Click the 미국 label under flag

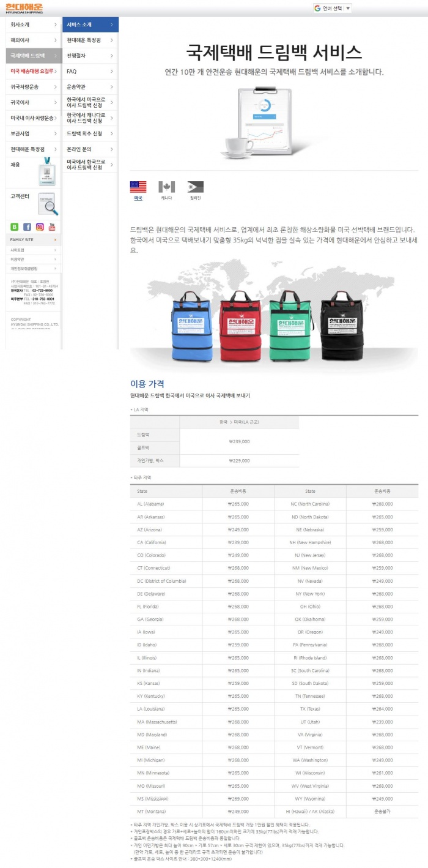tap(138, 198)
